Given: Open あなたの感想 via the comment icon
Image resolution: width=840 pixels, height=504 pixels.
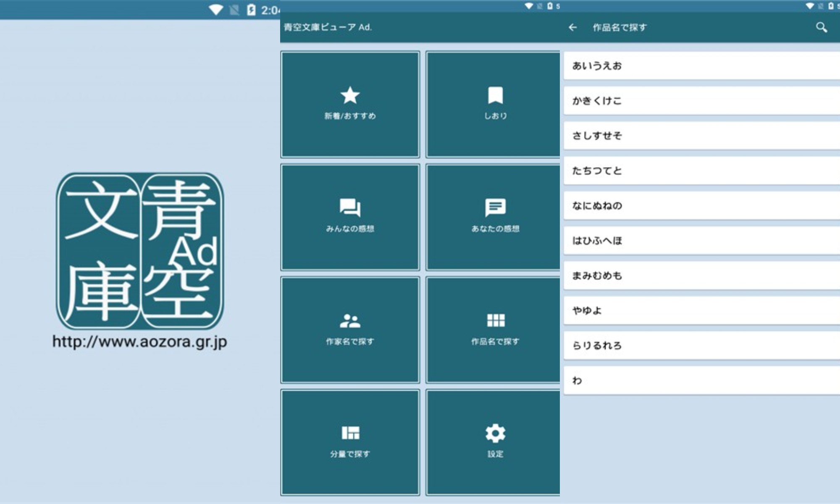Looking at the screenshot, I should [x=495, y=207].
